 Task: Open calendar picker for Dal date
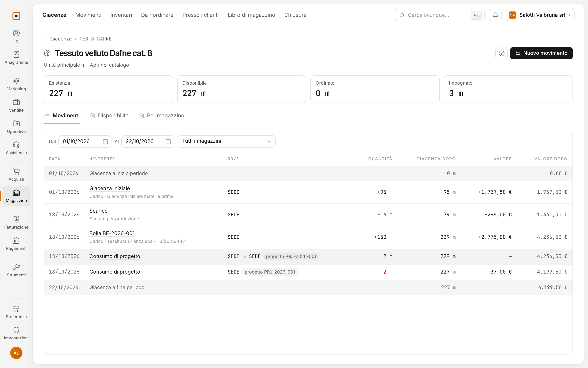(x=105, y=141)
